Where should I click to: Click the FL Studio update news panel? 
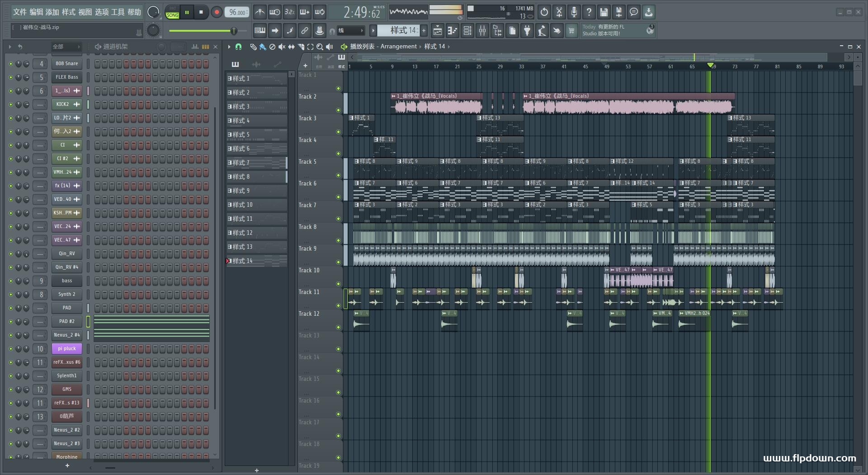coord(618,30)
